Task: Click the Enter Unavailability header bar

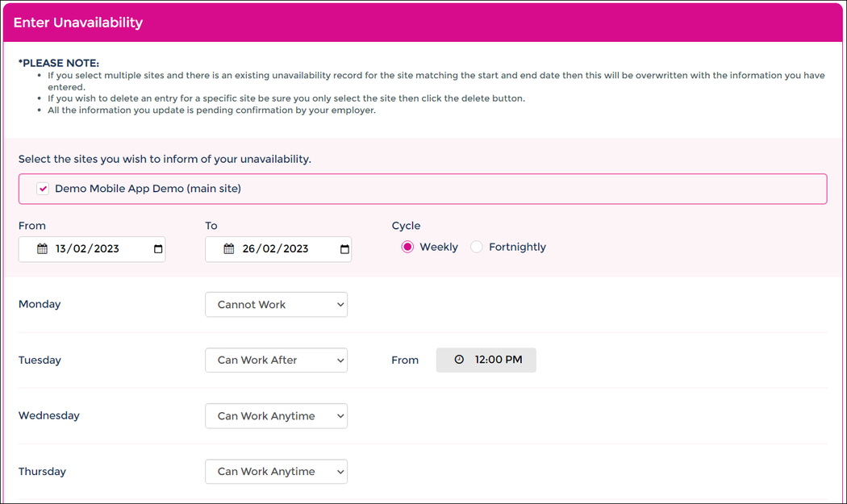Action: 77,22
